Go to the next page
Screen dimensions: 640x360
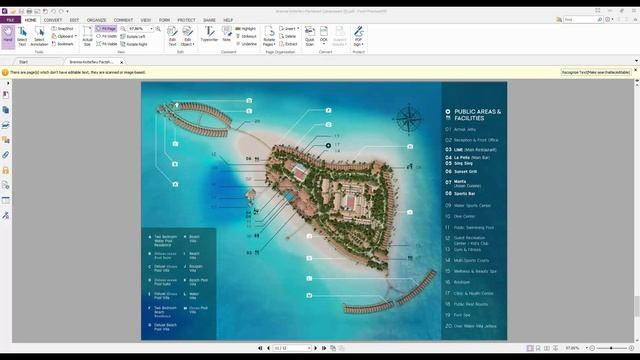[316, 348]
